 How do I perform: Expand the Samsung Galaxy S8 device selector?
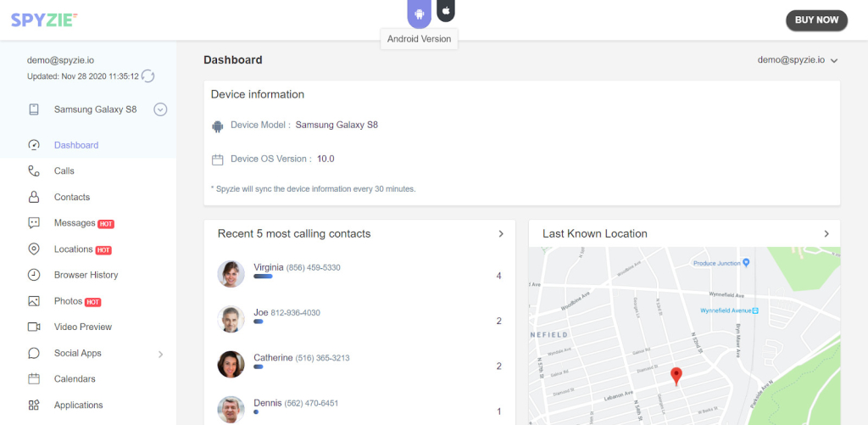(160, 109)
